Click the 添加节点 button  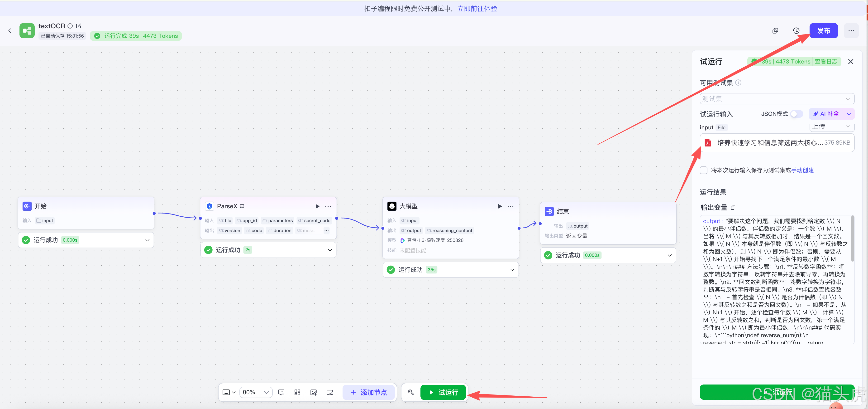tap(369, 392)
